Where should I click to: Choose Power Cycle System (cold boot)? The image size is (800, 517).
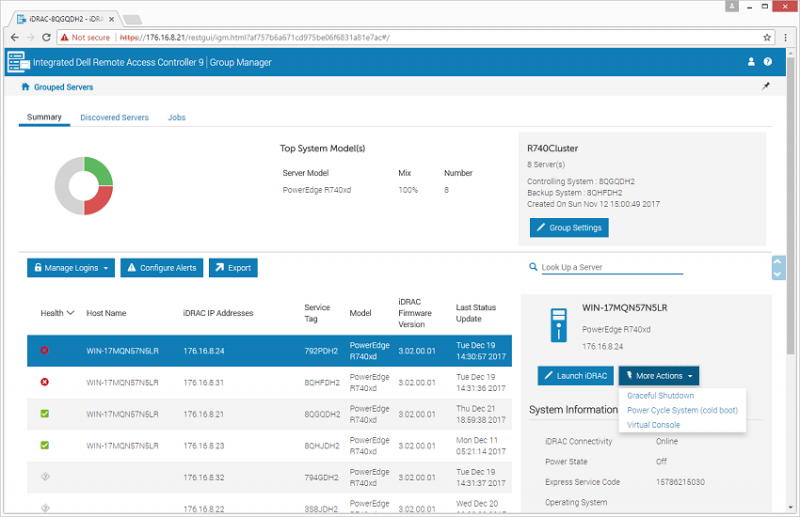click(682, 410)
